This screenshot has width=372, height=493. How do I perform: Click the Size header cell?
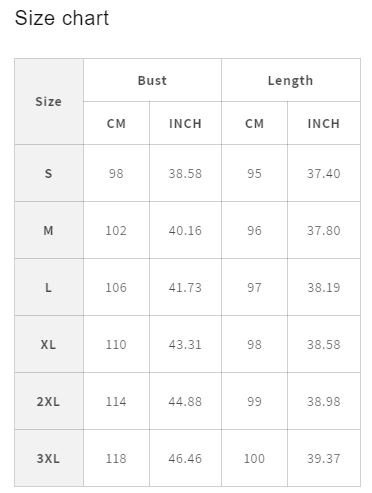pyautogui.click(x=49, y=102)
